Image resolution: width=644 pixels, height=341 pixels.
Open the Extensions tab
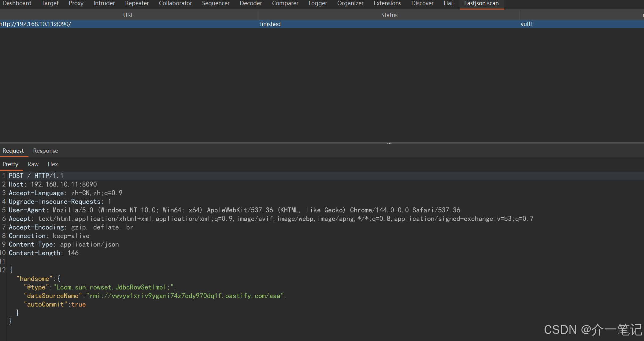tap(387, 3)
